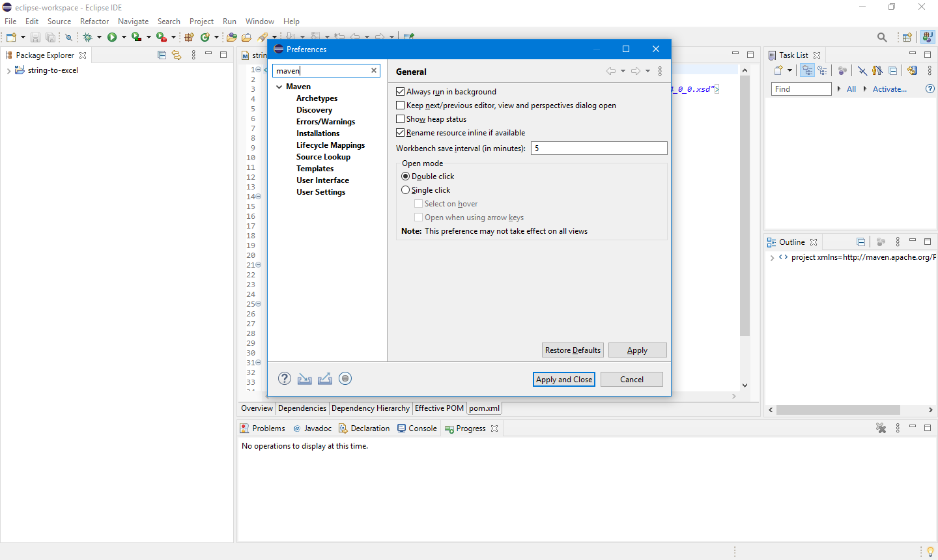Click the Debug bug icon in toolbar
Screen dimensions: 938x560
pos(87,37)
